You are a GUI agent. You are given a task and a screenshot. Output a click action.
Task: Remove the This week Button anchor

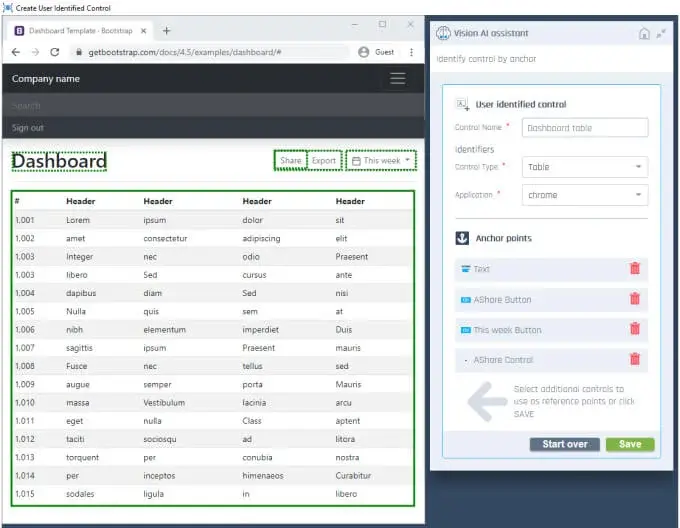pyautogui.click(x=634, y=329)
